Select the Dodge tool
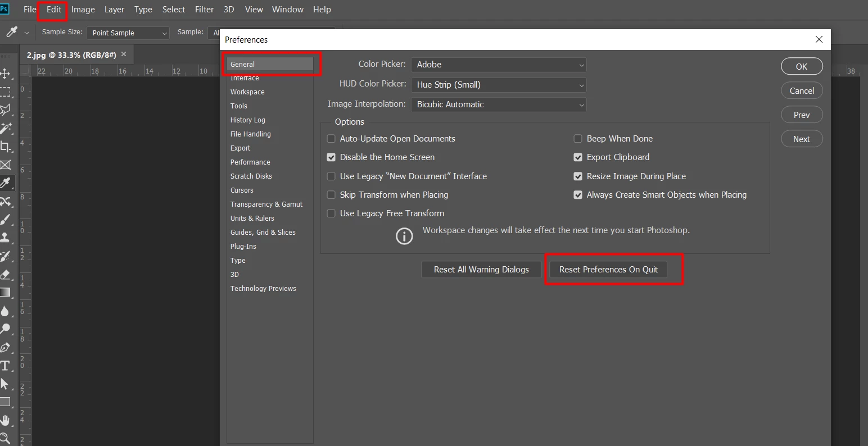Viewport: 868px width, 446px height. 6,329
